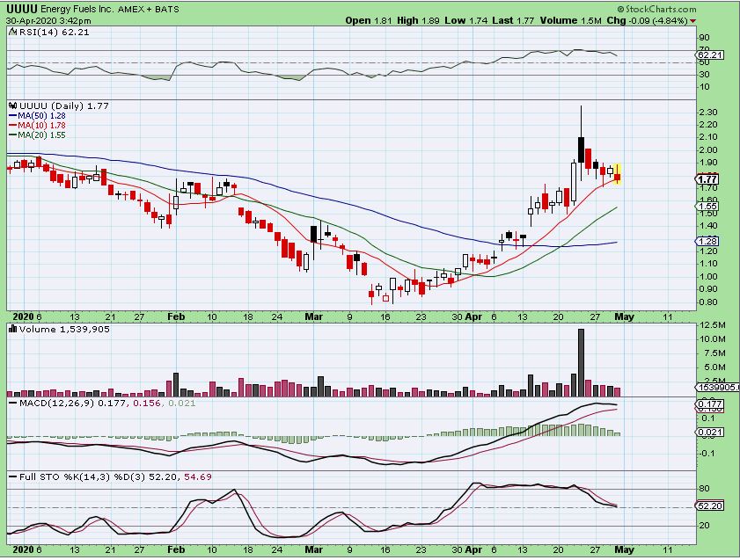This screenshot has height=560, width=740.
Task: Click the 1539905 volume axis tag
Action: click(x=717, y=388)
